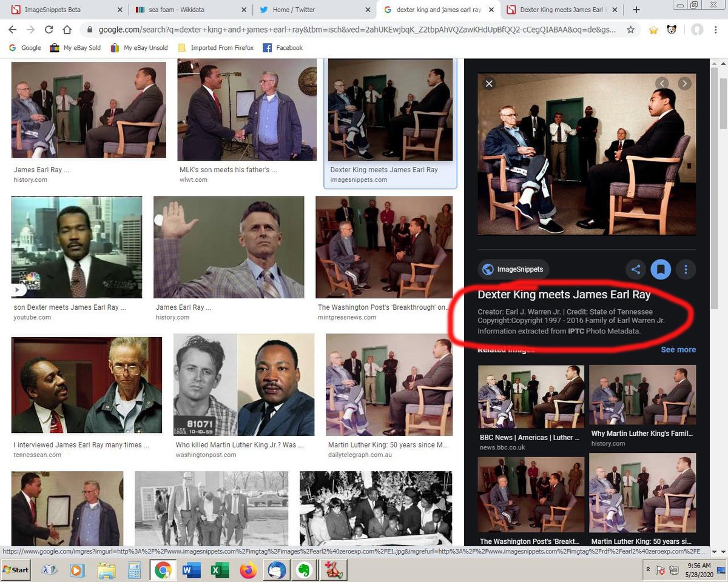Viewport: 728px width, 582px height.
Task: Toggle the bookmark star in the address bar
Action: pyautogui.click(x=632, y=29)
